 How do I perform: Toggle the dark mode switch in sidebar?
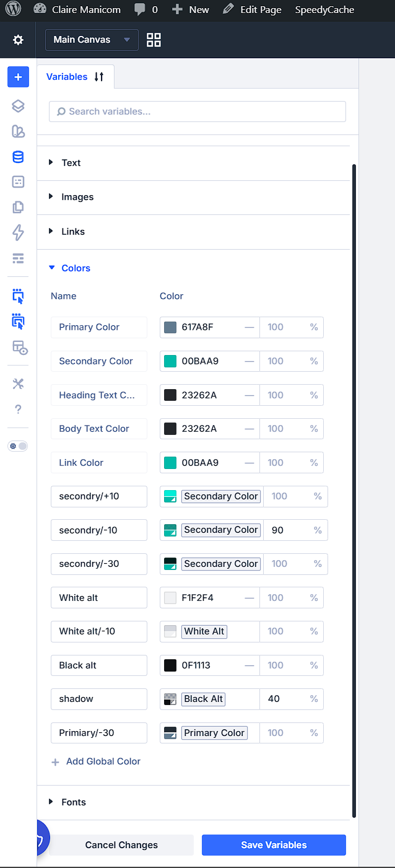pos(18,446)
